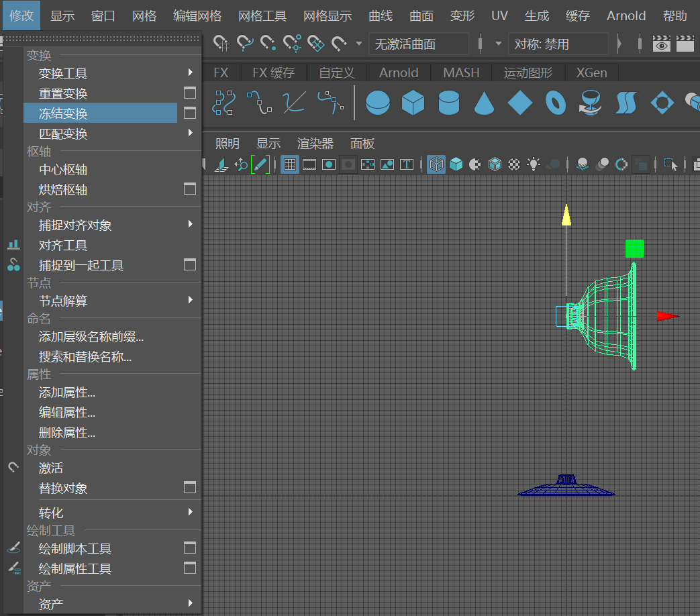Image resolution: width=700 pixels, height=616 pixels.
Task: Click the Loft surface shelf icon
Action: [626, 103]
